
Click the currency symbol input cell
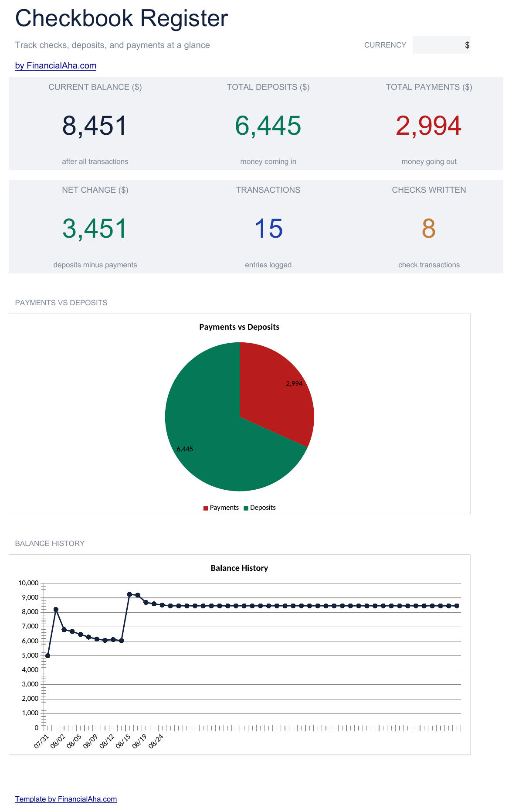(x=441, y=45)
